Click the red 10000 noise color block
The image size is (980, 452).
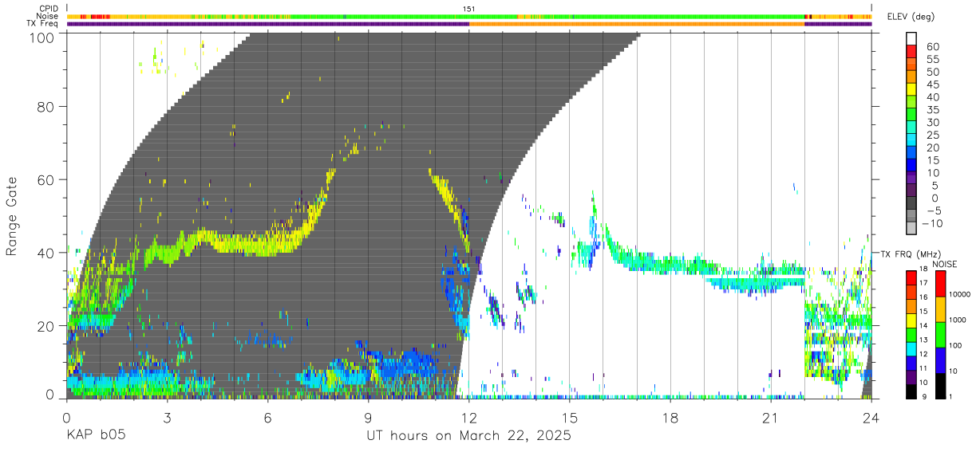[940, 284]
